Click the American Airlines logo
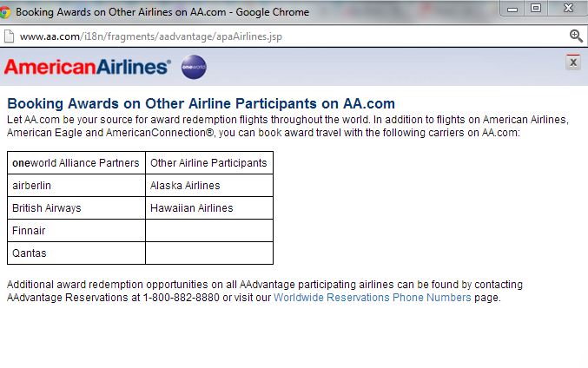 coord(88,67)
